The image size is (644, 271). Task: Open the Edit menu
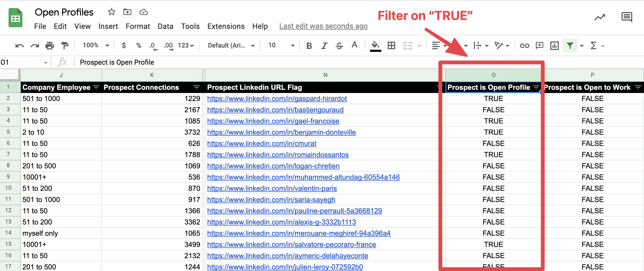(x=60, y=26)
